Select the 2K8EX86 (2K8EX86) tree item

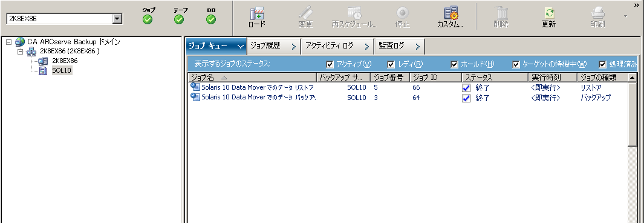70,52
